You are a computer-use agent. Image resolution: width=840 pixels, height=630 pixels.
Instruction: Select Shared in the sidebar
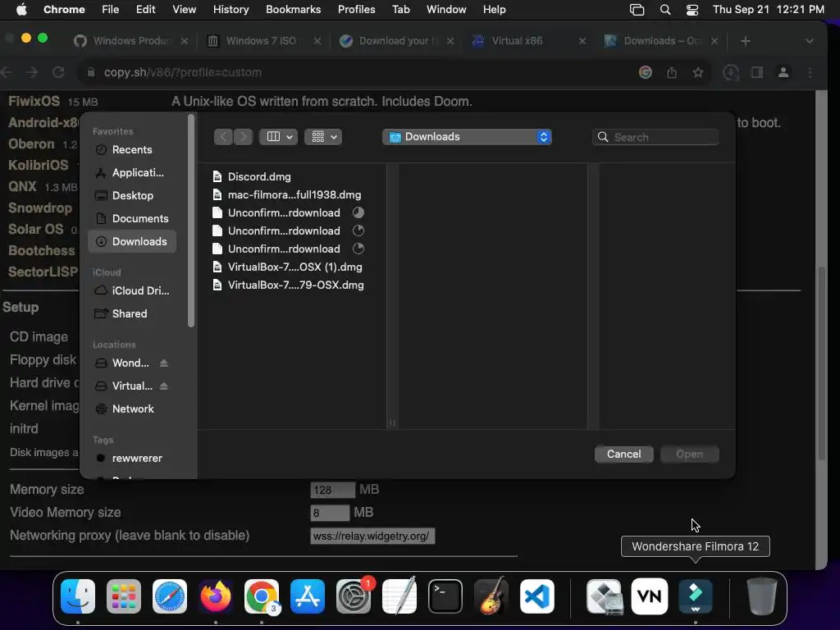click(x=132, y=314)
